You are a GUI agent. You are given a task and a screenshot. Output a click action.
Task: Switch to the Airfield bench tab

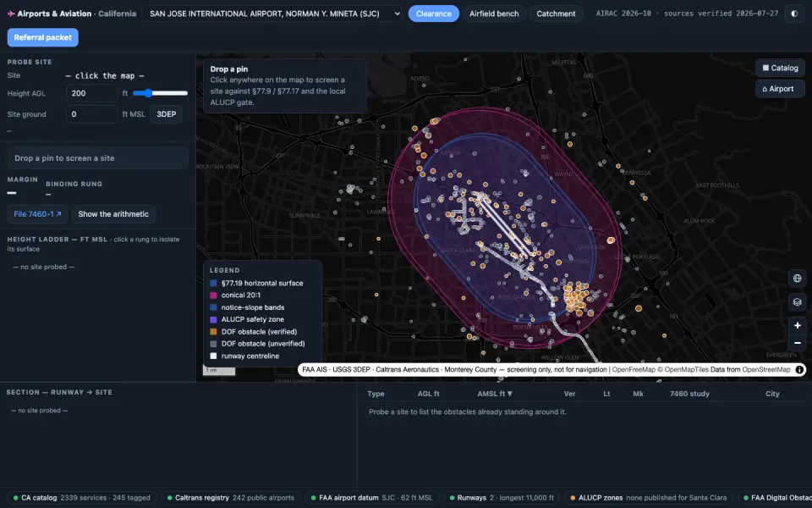pos(493,14)
